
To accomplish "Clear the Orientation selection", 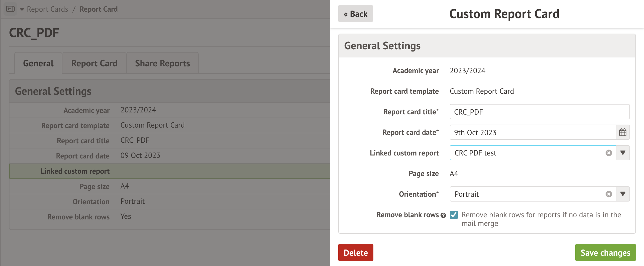I will (609, 194).
